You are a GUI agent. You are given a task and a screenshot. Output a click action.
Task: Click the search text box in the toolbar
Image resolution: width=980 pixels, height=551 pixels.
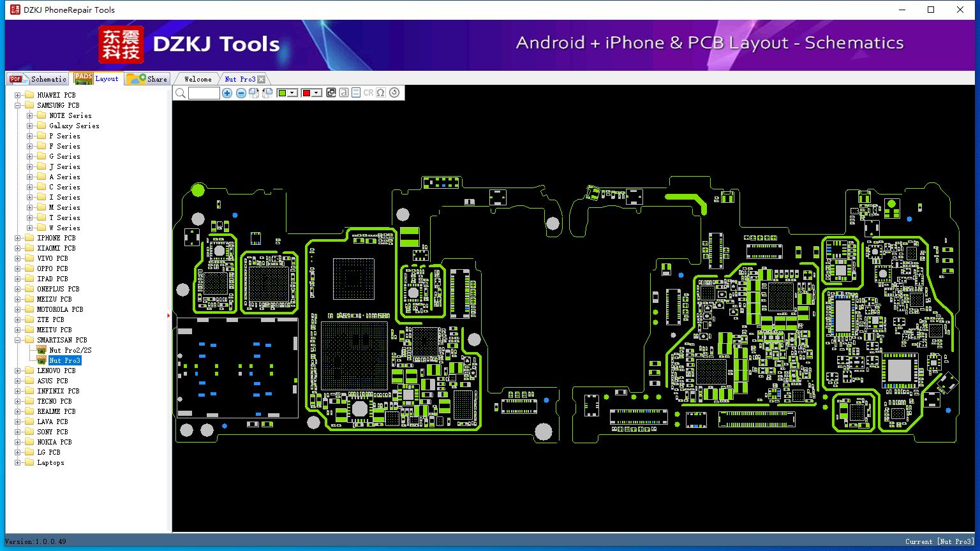[204, 93]
